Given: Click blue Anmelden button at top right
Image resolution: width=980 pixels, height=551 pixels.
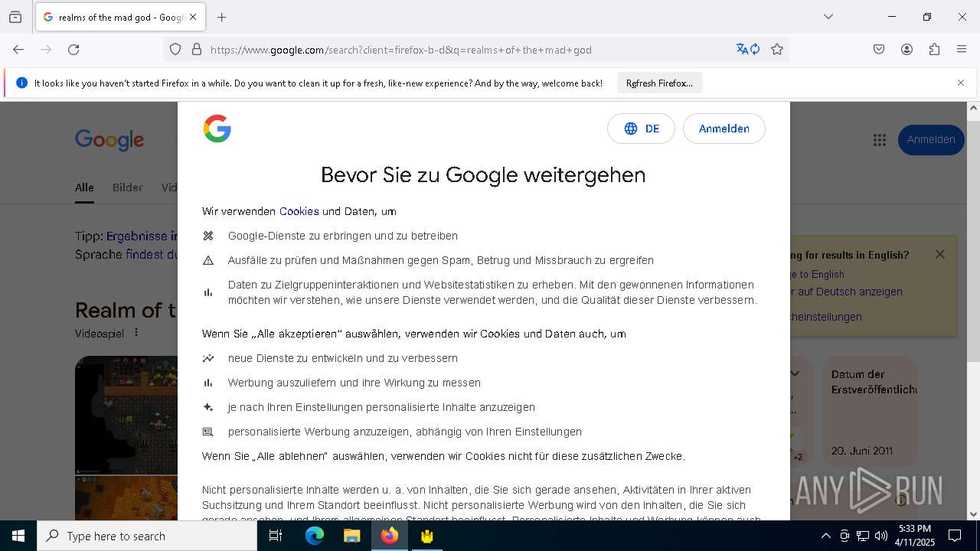Looking at the screenshot, I should (x=931, y=140).
